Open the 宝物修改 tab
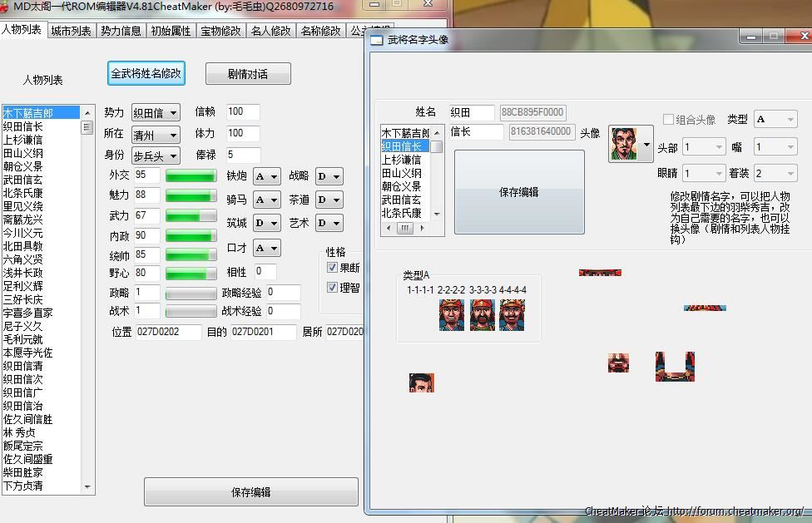 220,31
